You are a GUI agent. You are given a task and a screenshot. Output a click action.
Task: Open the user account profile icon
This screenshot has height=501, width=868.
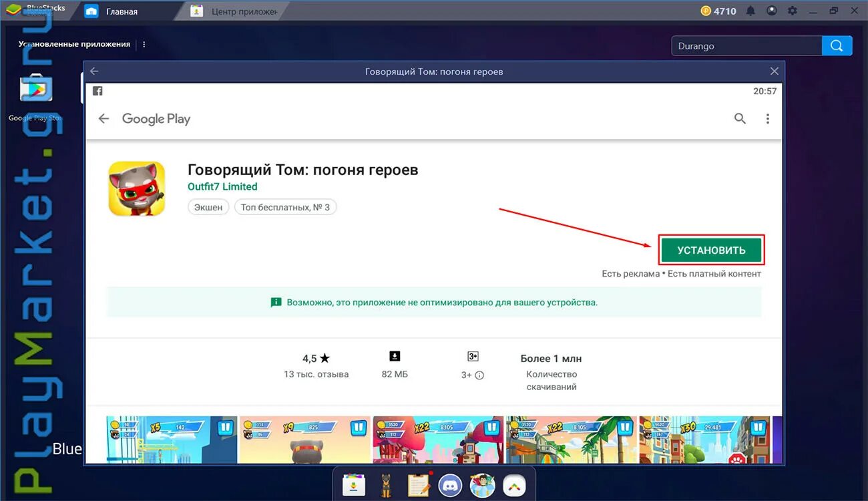coord(772,11)
